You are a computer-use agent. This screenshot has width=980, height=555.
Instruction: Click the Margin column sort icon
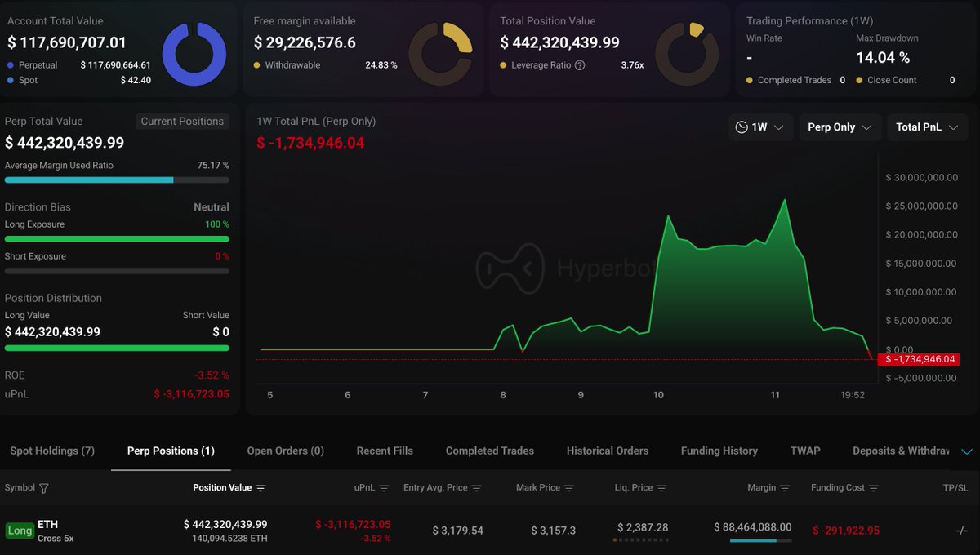pos(785,488)
